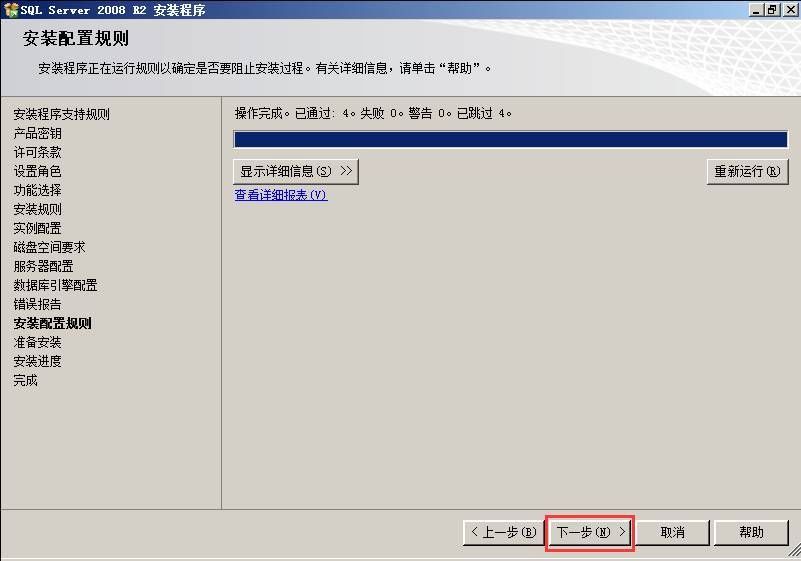The image size is (801, 561).
Task: Select 服务器配置 step in sidebar
Action: (x=43, y=266)
